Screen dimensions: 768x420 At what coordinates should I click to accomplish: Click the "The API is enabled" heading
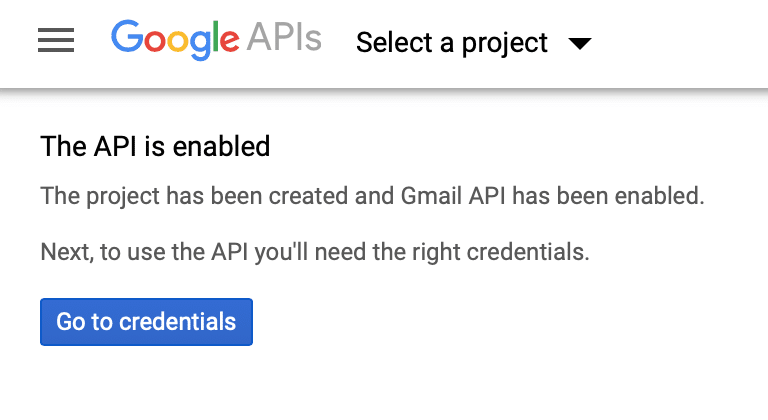point(155,147)
